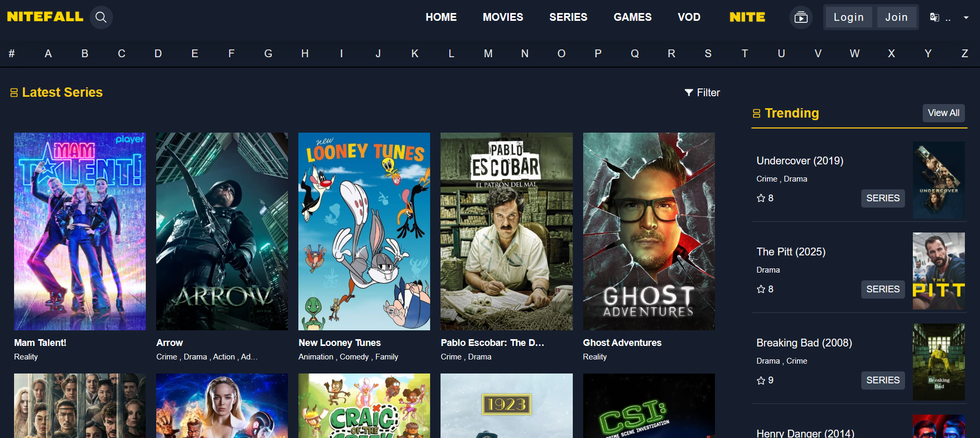Filter titles by letter B
This screenshot has width=980, height=438.
(85, 54)
